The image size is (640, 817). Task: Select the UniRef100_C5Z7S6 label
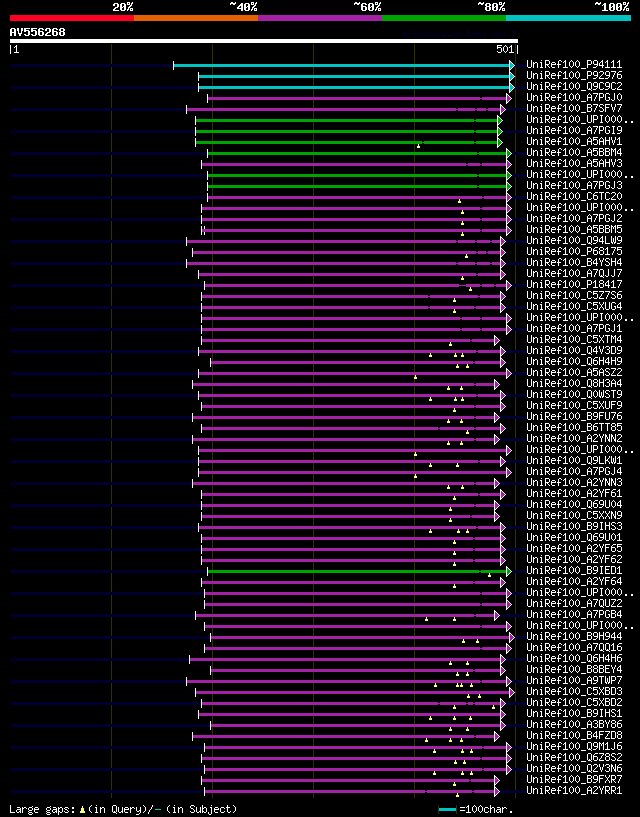pos(574,295)
